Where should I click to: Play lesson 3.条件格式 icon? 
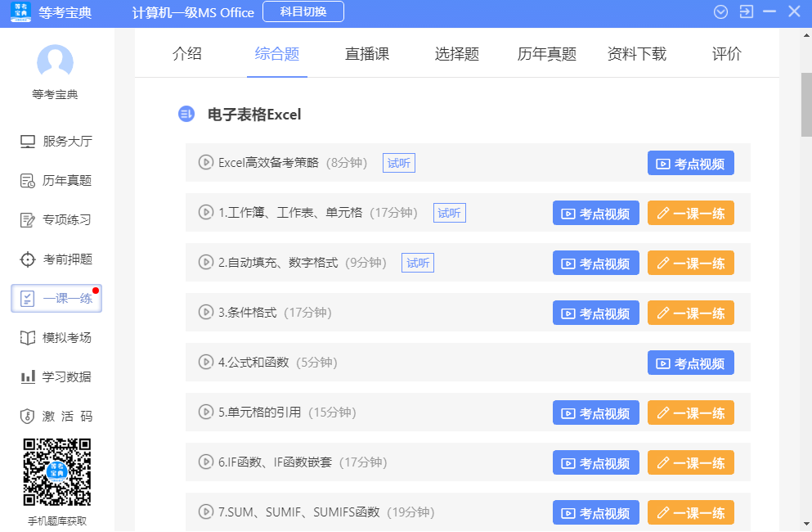click(x=205, y=312)
